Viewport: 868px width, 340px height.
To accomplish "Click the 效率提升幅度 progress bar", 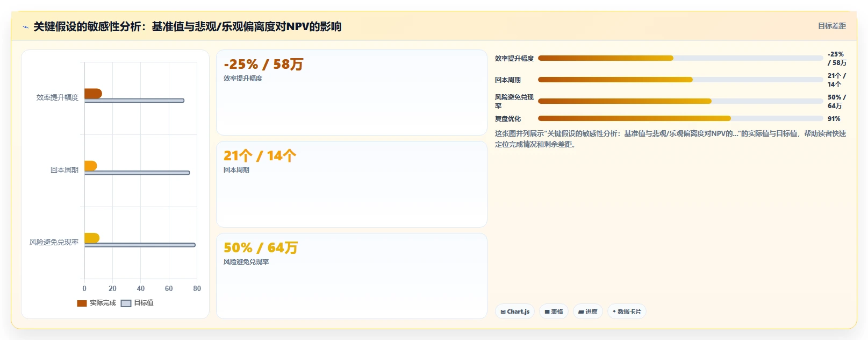I will coord(680,58).
